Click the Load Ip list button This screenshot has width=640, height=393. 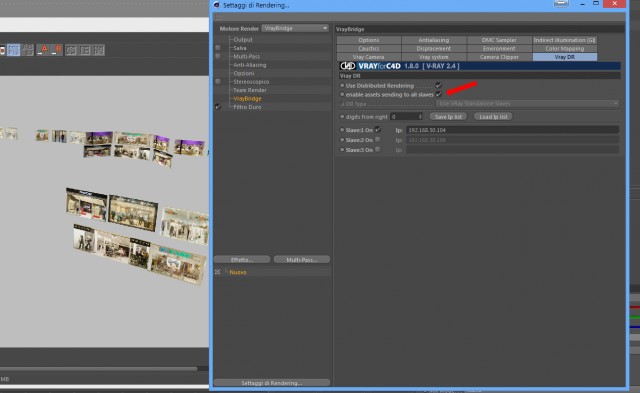[493, 117]
